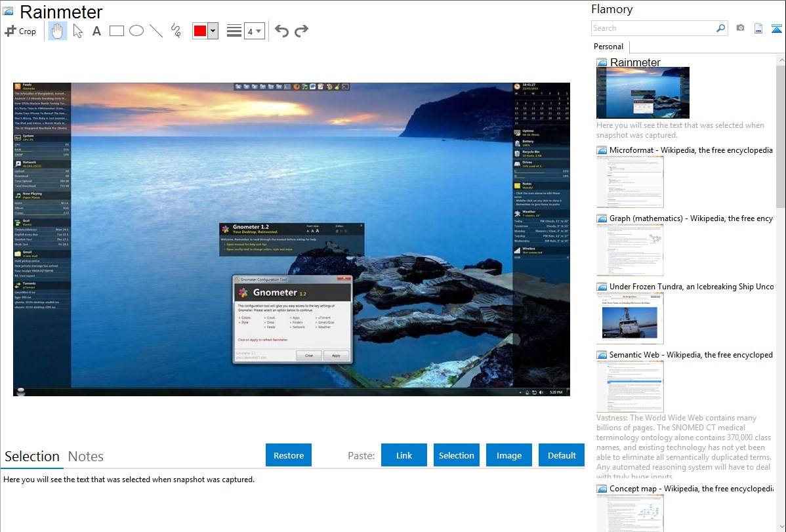The width and height of the screenshot is (786, 532).
Task: Select the Crop tool
Action: (20, 31)
